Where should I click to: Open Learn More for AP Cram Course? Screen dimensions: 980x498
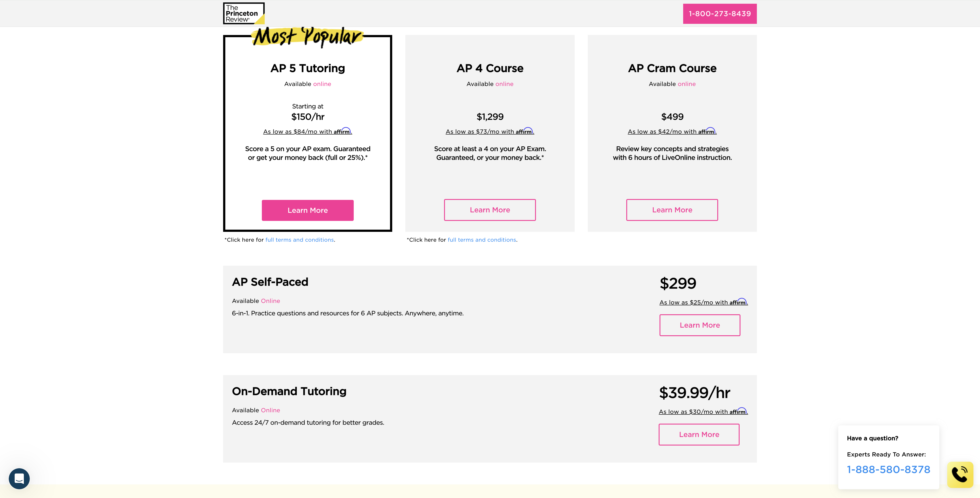pos(672,210)
